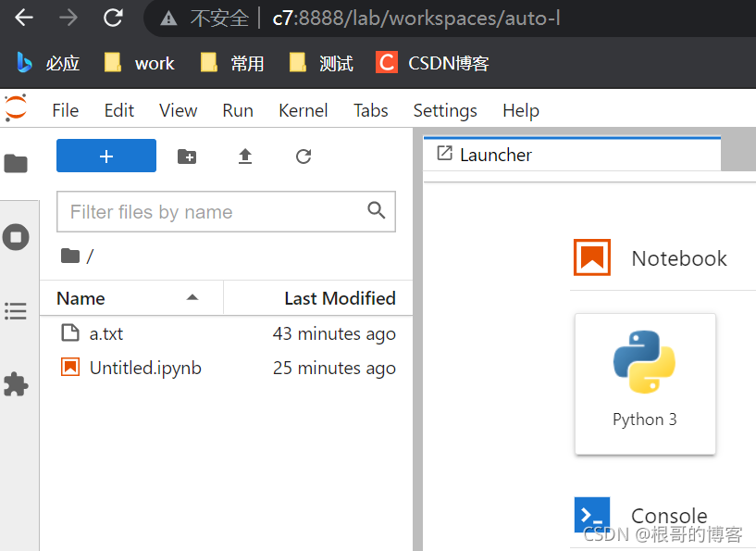Image resolution: width=756 pixels, height=551 pixels.
Task: Sort files by Name column
Action: [x=81, y=298]
